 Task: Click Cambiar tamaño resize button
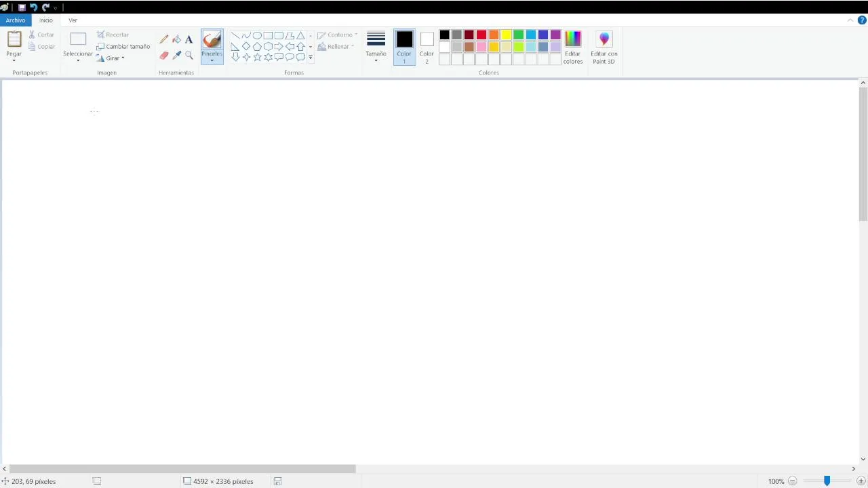pos(123,47)
